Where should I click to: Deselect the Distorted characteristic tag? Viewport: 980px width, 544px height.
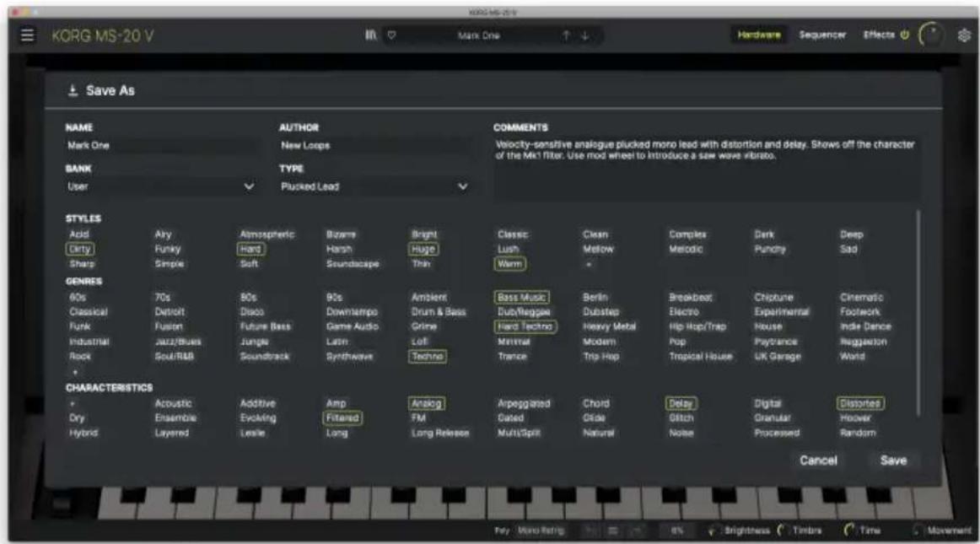860,404
